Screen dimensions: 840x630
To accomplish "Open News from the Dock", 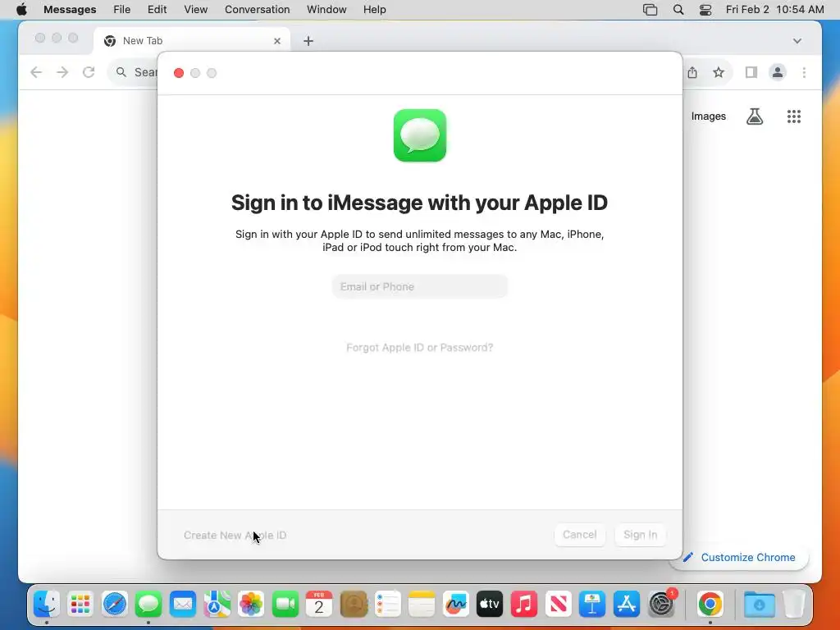I will pos(558,604).
